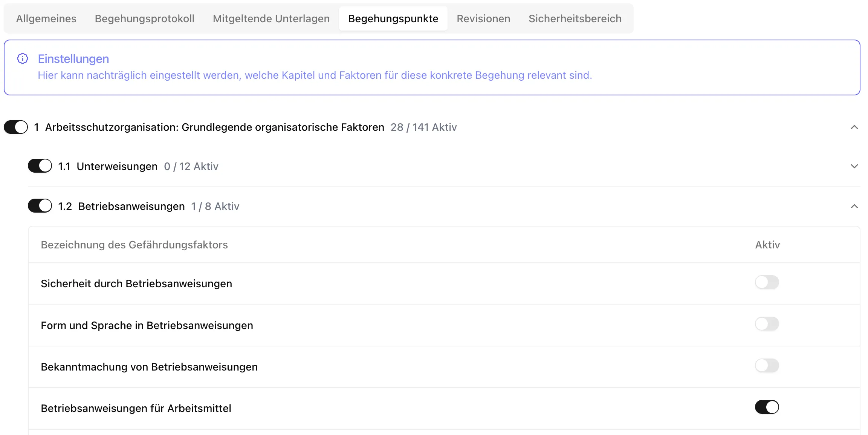The width and height of the screenshot is (868, 435).
Task: Click the info icon beside Einstellungen
Action: point(23,59)
